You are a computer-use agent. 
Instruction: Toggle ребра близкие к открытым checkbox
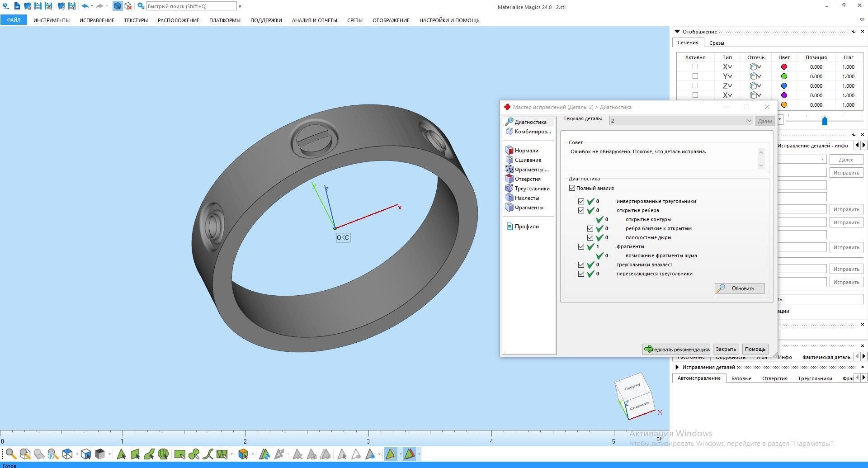pyautogui.click(x=590, y=229)
